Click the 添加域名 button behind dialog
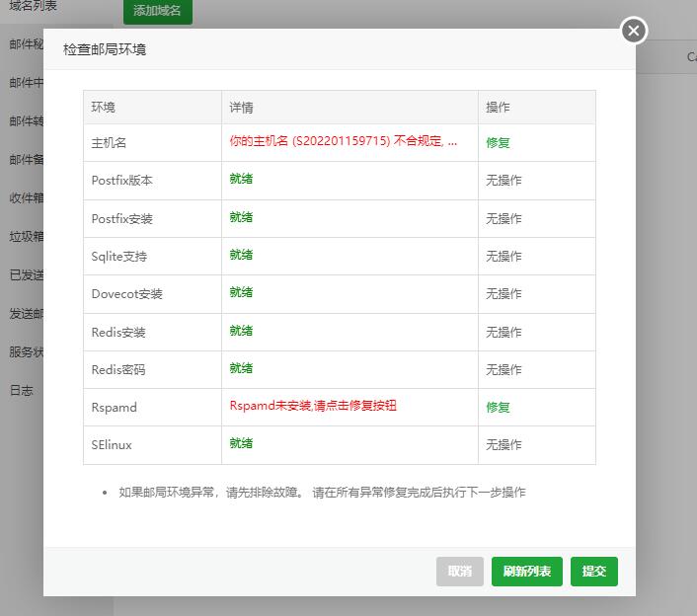Image resolution: width=697 pixels, height=616 pixels. tap(157, 11)
